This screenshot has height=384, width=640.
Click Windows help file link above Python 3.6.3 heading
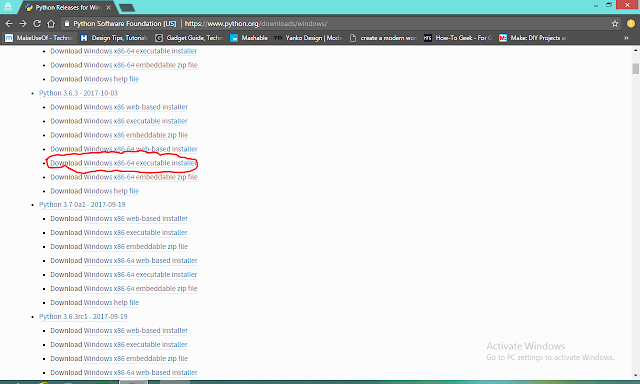(111, 79)
